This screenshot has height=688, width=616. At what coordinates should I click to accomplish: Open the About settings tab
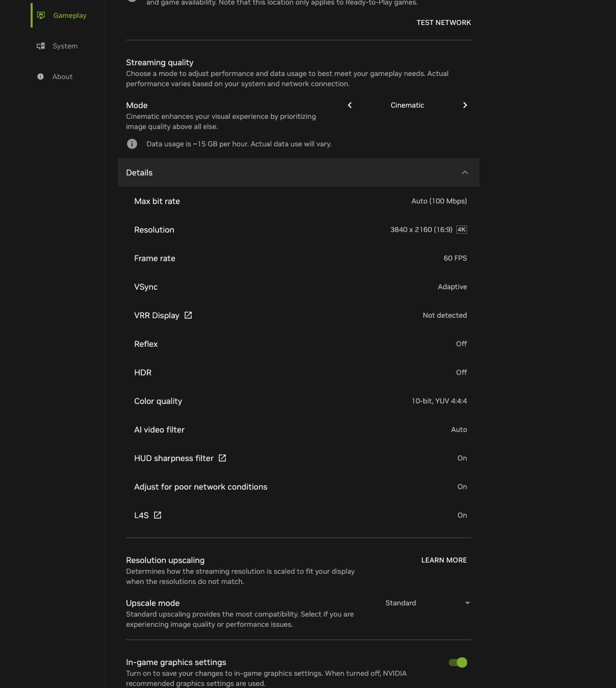tap(62, 77)
